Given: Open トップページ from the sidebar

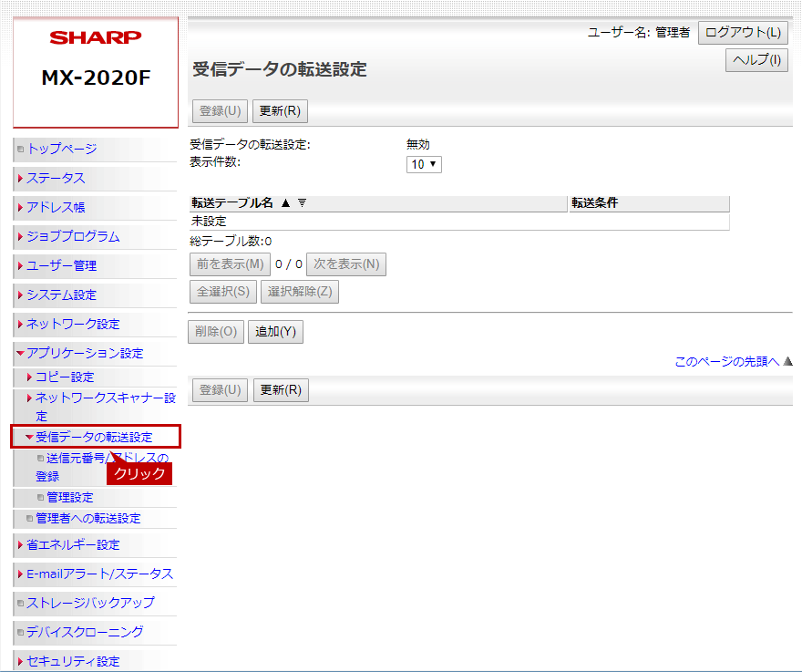Looking at the screenshot, I should 61,149.
